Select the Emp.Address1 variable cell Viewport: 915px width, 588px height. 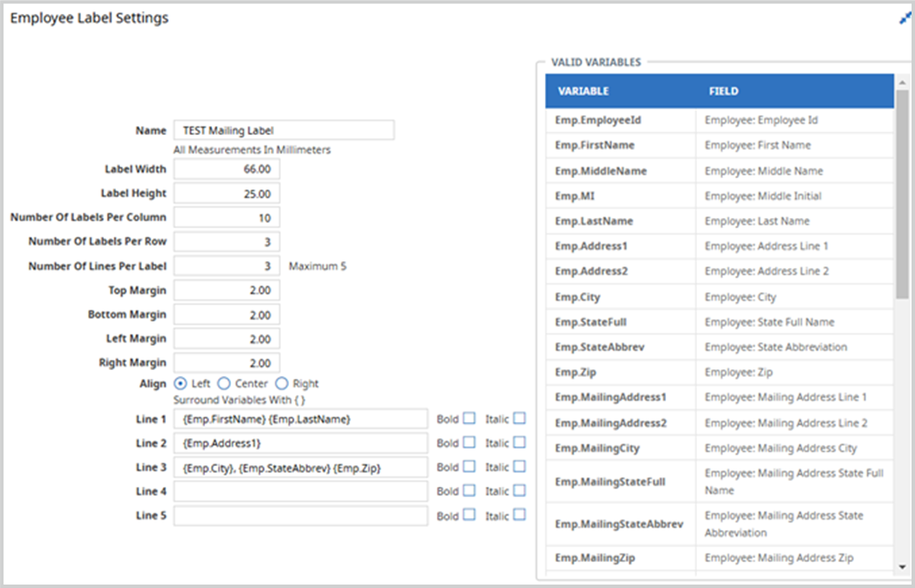point(621,246)
